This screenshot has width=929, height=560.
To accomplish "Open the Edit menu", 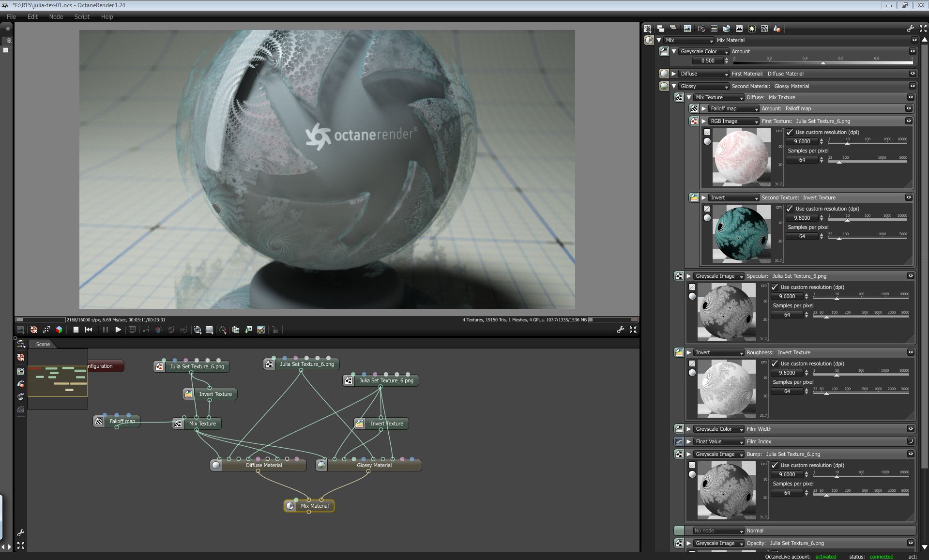I will (32, 16).
